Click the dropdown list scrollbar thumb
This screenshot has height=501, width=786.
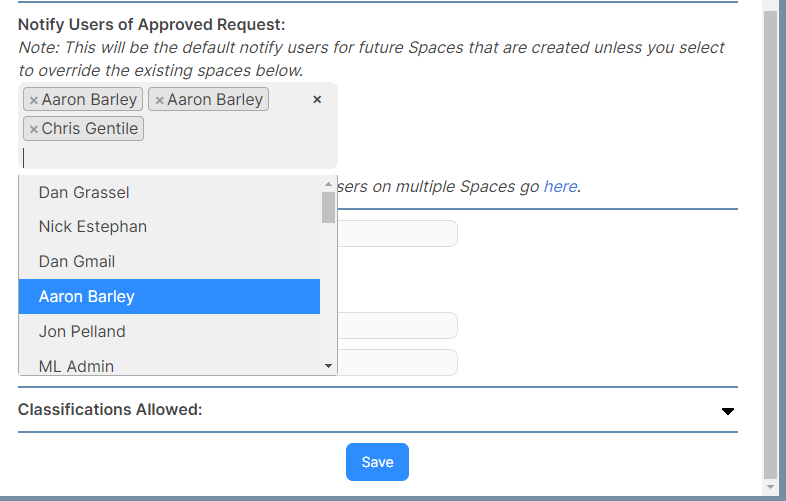click(x=328, y=208)
